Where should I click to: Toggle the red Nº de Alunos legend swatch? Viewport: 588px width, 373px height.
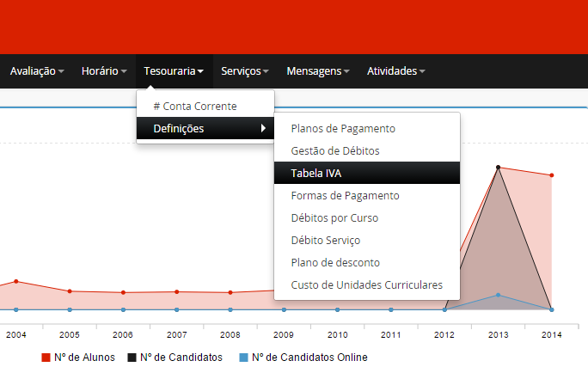[x=46, y=358]
